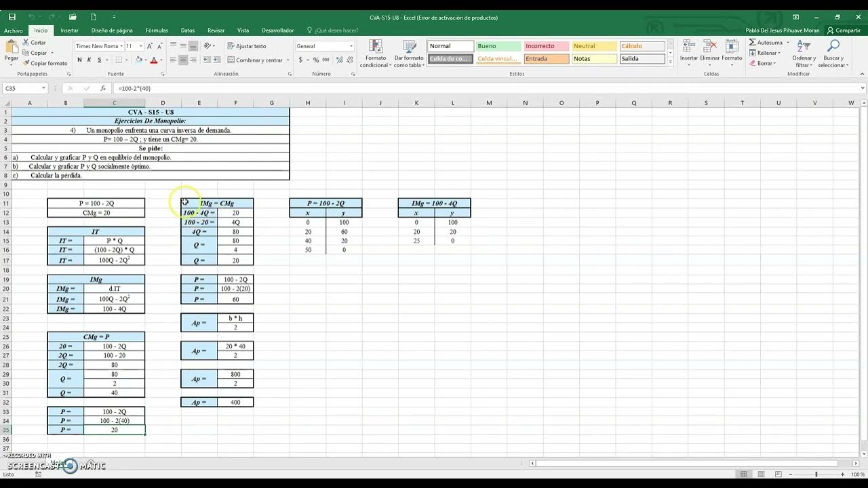Click Ajustar texto button
Viewport: 868px width, 488px height.
(246, 46)
